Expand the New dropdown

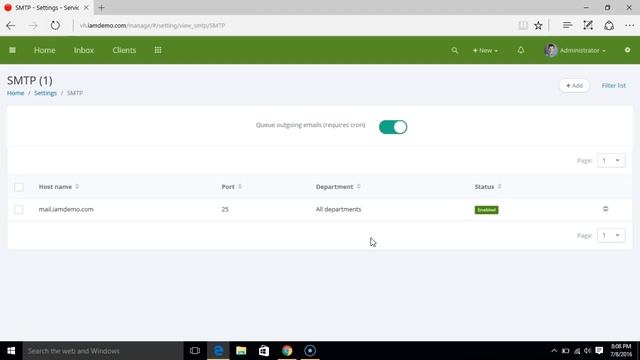[485, 50]
